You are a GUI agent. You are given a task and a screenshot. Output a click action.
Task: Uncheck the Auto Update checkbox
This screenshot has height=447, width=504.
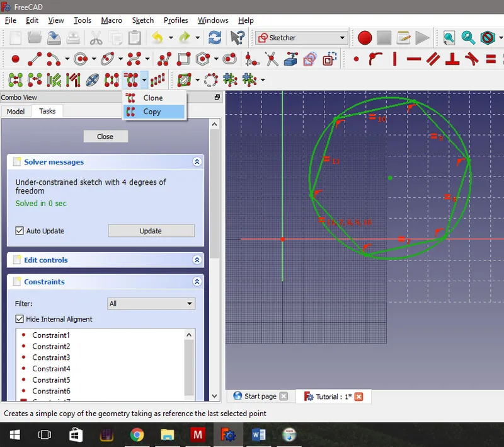(x=21, y=231)
